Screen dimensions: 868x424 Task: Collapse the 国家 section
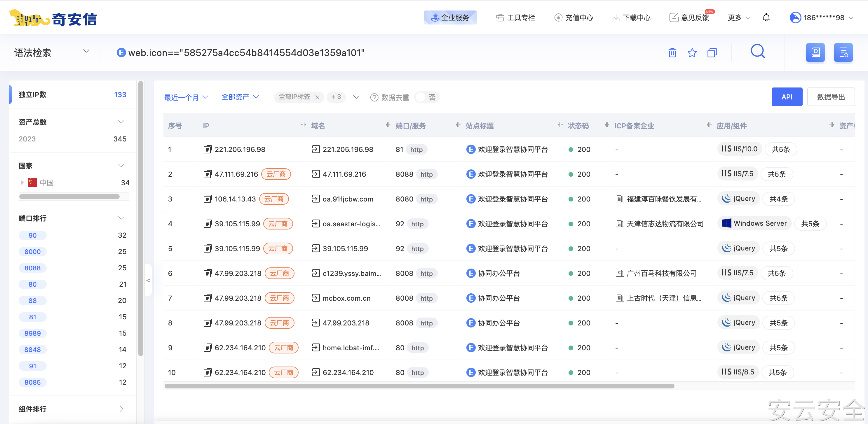click(x=121, y=165)
